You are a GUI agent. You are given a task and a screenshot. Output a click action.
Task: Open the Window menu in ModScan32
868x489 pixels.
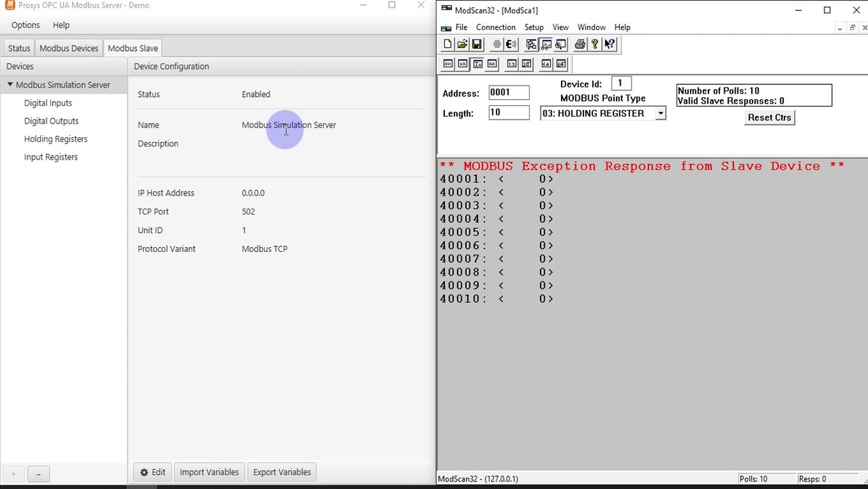tap(592, 27)
